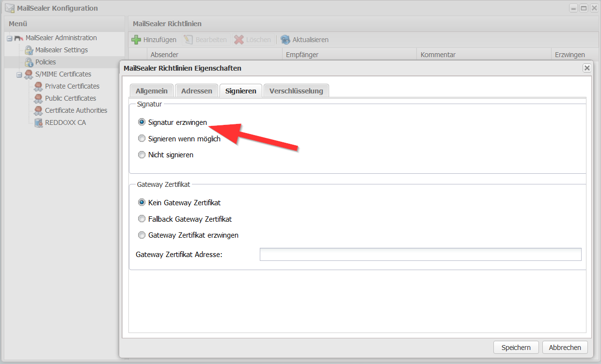The width and height of the screenshot is (601, 364).
Task: Select the Policies tree entry
Action: coord(45,62)
